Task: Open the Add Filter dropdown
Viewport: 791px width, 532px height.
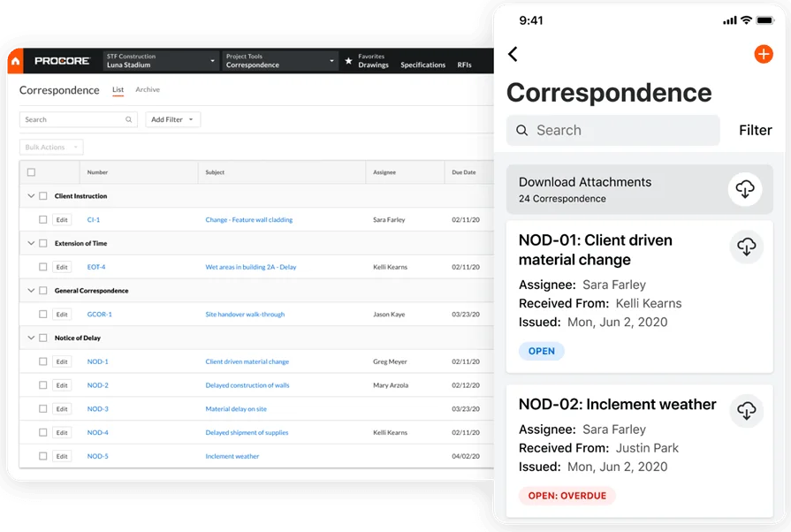Action: (172, 119)
